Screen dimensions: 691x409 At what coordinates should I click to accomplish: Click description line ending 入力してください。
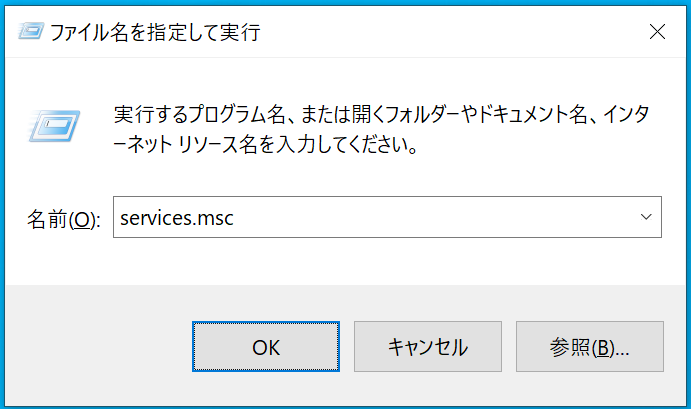265,144
